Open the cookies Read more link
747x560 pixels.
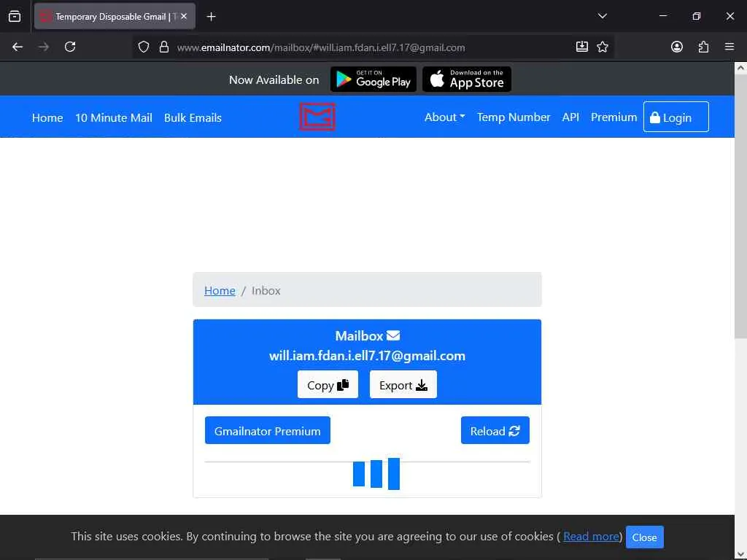pos(591,537)
